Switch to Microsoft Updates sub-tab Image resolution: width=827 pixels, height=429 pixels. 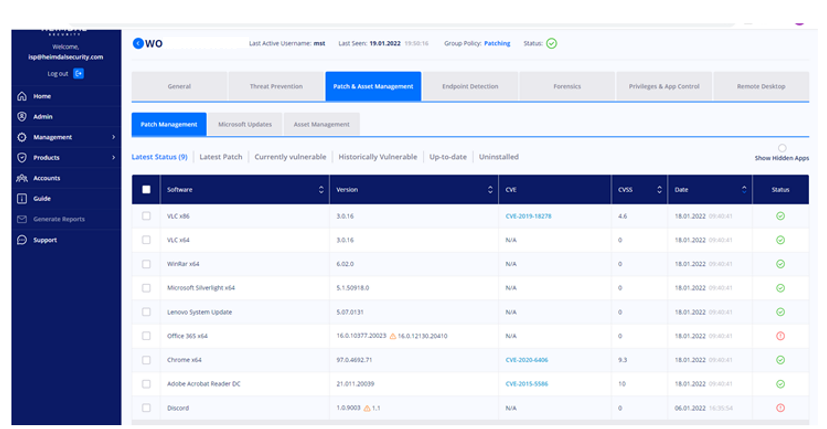click(245, 125)
